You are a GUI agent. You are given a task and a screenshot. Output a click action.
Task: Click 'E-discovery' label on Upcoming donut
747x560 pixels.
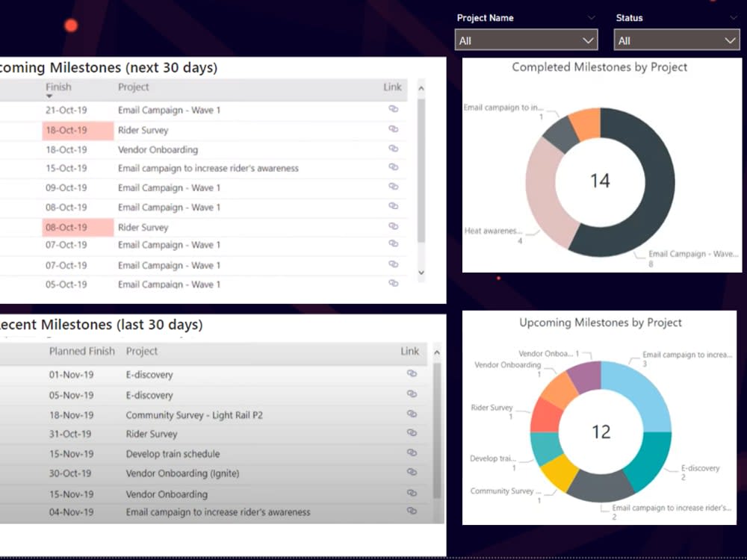(x=700, y=469)
